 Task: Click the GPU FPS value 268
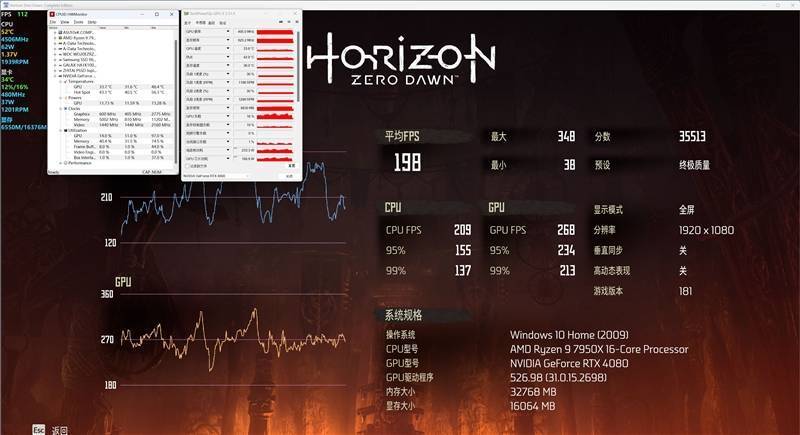pos(566,230)
